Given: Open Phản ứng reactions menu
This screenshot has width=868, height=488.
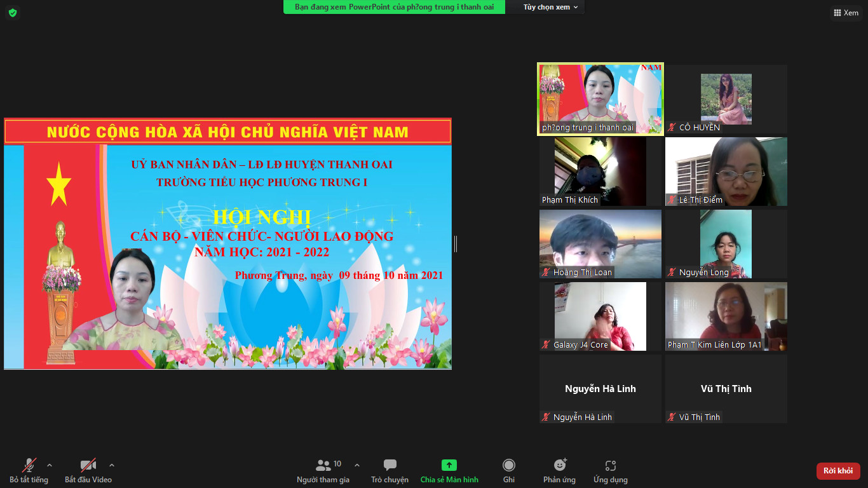Looking at the screenshot, I should [559, 470].
